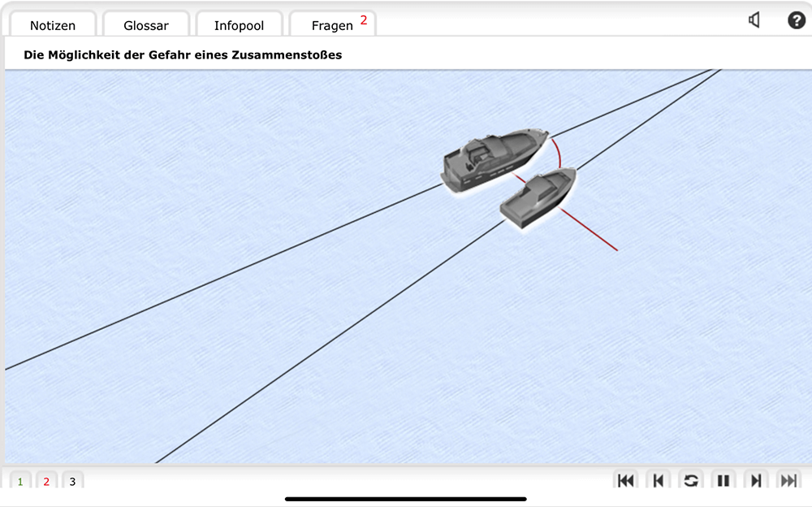Open the Notizen tab
Viewport: 812px width, 507px height.
(53, 25)
